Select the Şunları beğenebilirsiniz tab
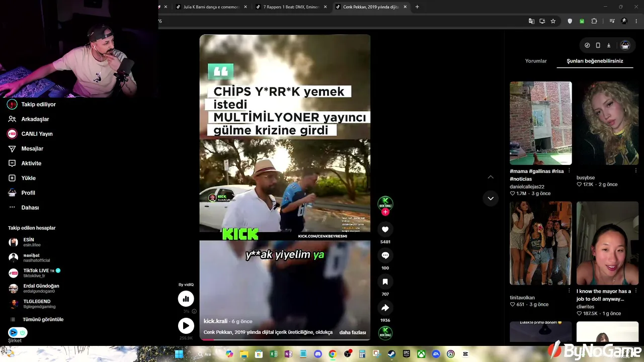Image resolution: width=644 pixels, height=362 pixels. point(595,61)
